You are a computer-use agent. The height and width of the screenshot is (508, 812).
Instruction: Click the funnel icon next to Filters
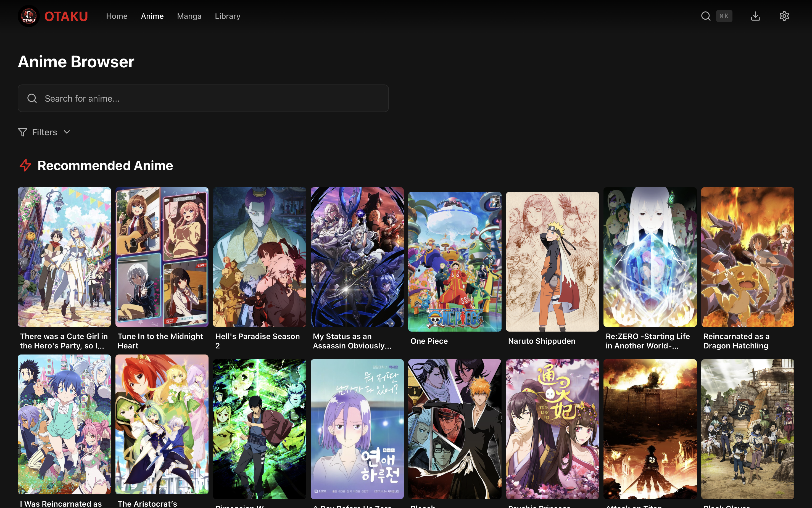[x=23, y=132]
